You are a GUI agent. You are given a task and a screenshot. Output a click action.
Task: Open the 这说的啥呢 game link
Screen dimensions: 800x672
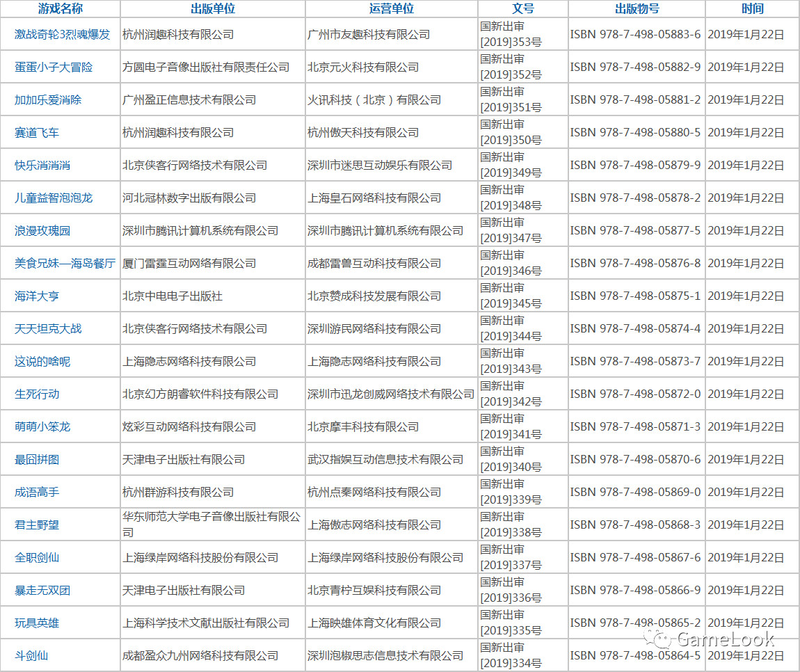tap(42, 361)
